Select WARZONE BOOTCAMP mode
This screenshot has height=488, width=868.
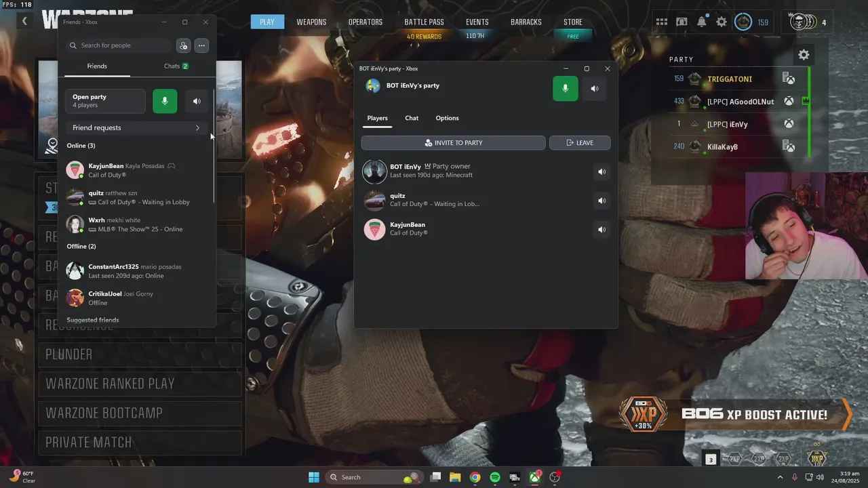tap(140, 413)
